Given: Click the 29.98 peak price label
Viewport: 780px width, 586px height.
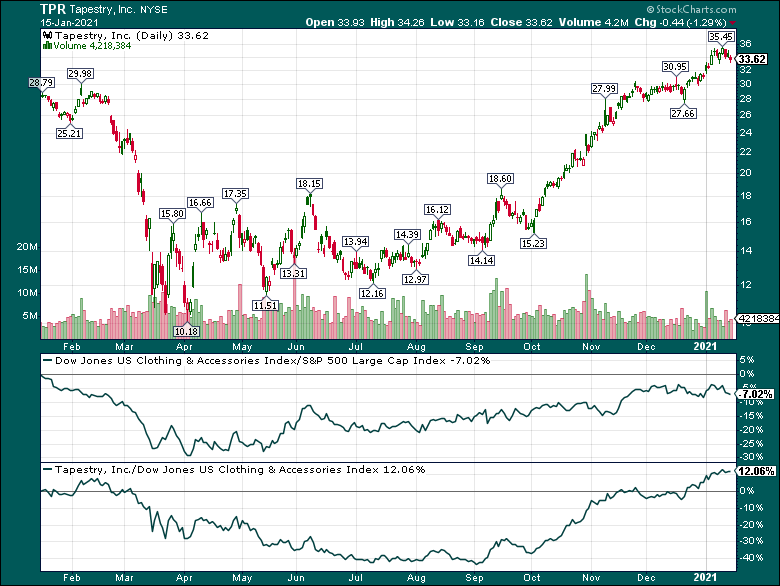Looking at the screenshot, I should [81, 74].
